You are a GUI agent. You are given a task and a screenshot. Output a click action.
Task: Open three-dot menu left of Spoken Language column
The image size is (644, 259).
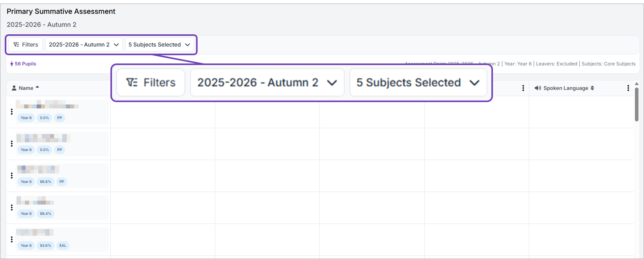pos(523,88)
